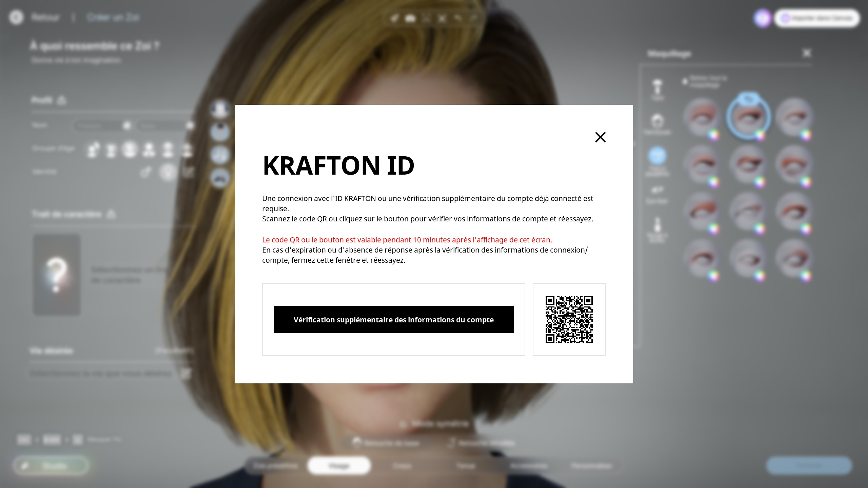Switch to the Corps tab
868x488 pixels.
[402, 466]
